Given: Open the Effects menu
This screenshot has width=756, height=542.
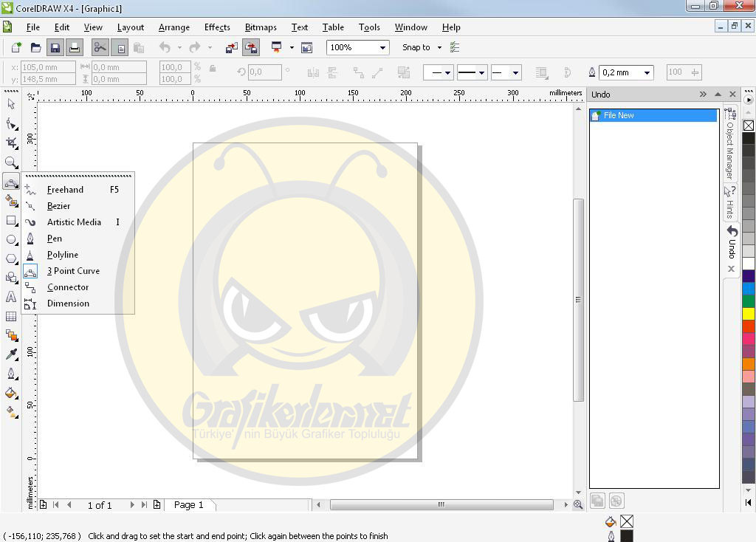Looking at the screenshot, I should [x=217, y=27].
